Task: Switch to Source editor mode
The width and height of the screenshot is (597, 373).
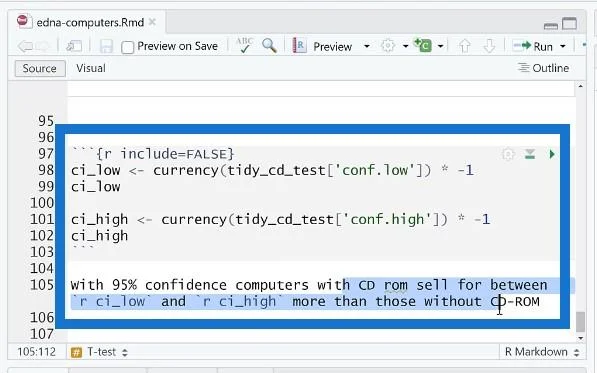Action: 40,69
